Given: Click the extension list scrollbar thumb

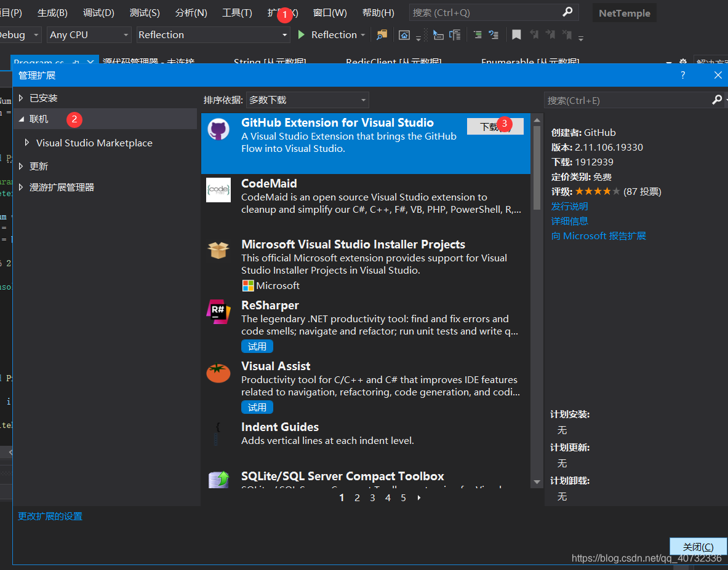Looking at the screenshot, I should click(x=537, y=168).
